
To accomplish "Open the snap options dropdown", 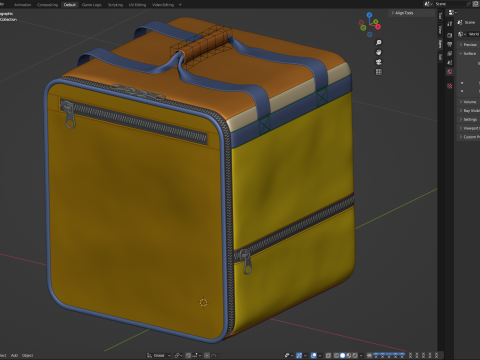I will (x=196, y=355).
